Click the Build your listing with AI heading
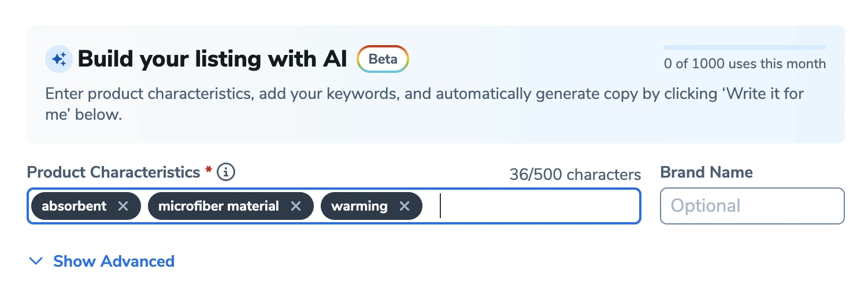 click(212, 59)
